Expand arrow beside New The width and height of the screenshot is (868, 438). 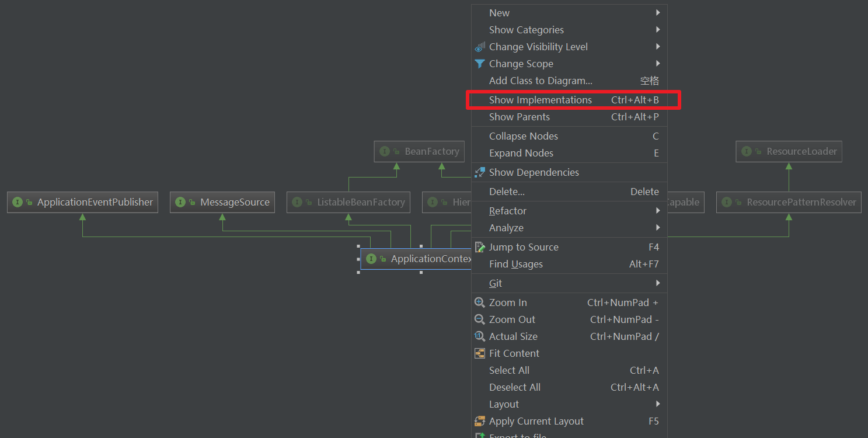click(658, 12)
